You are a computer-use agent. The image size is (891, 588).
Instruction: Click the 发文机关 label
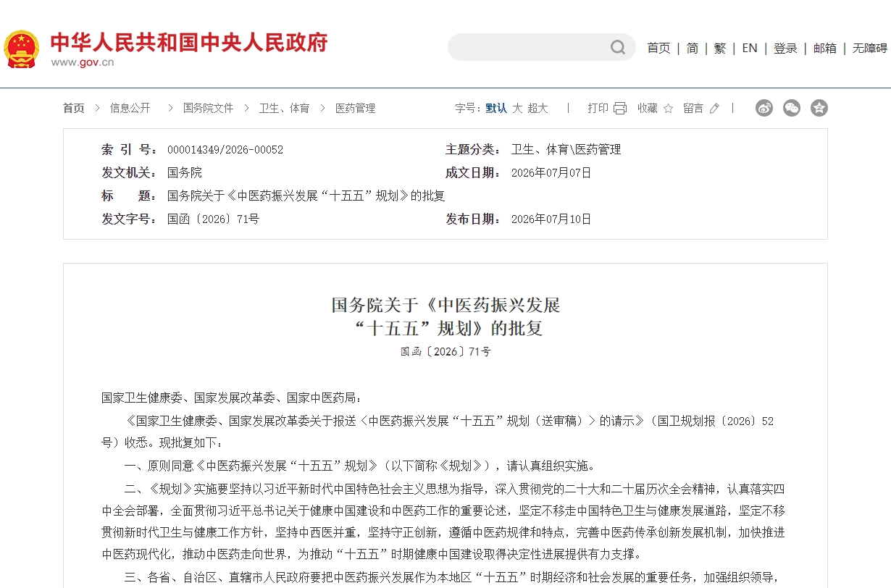click(129, 173)
